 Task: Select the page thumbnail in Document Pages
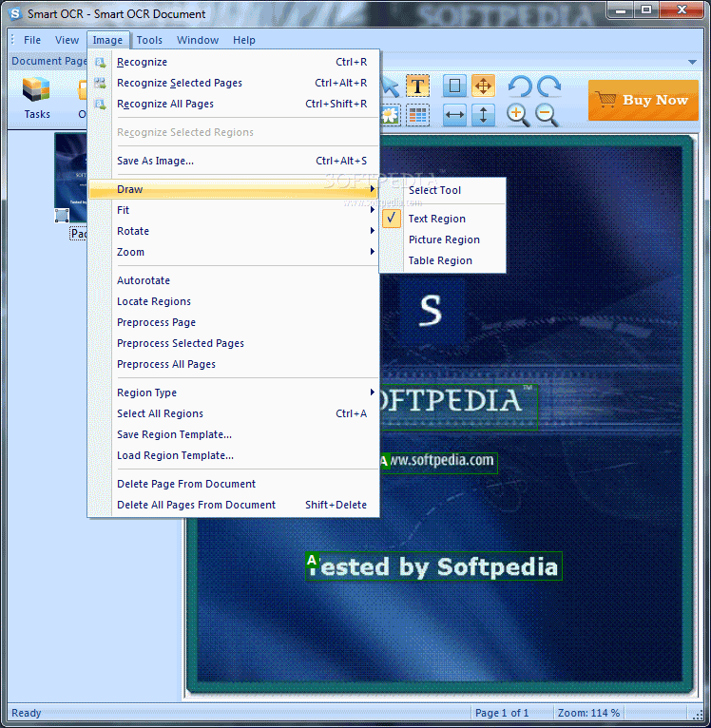pos(70,178)
